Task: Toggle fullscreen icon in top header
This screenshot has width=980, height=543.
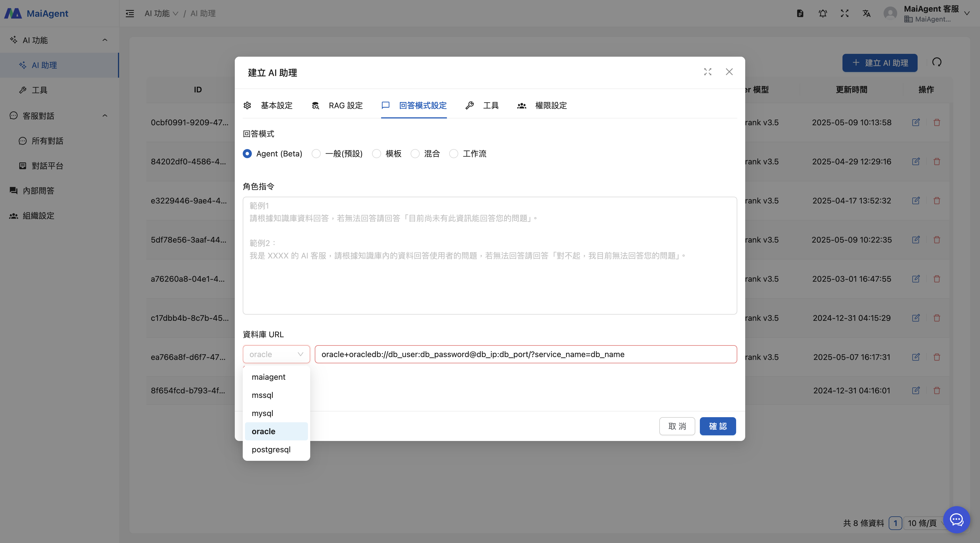Action: [844, 14]
